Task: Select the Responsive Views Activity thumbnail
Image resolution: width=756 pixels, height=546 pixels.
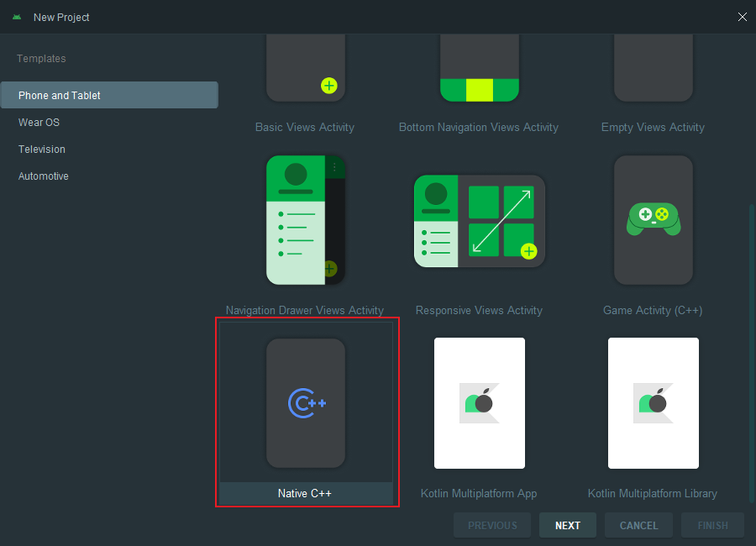Action: click(480, 221)
